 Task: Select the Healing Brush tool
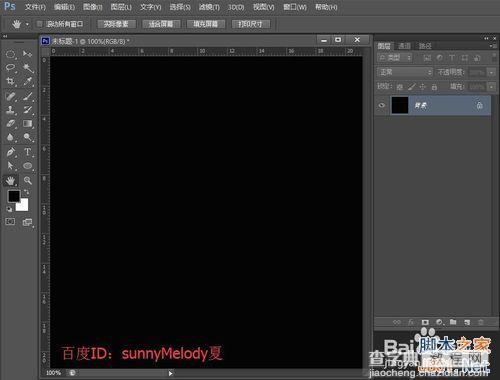coord(11,97)
